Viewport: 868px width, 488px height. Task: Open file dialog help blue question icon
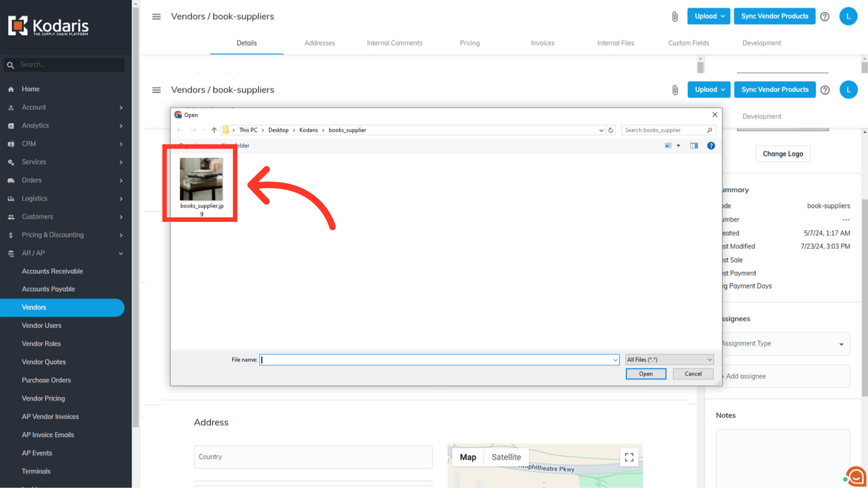click(711, 145)
